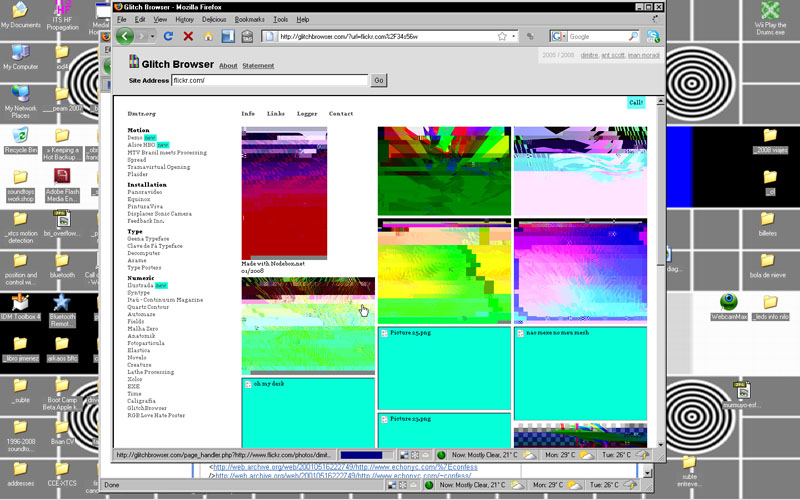
Task: Click the page loading progress bar
Action: pyautogui.click(x=365, y=455)
